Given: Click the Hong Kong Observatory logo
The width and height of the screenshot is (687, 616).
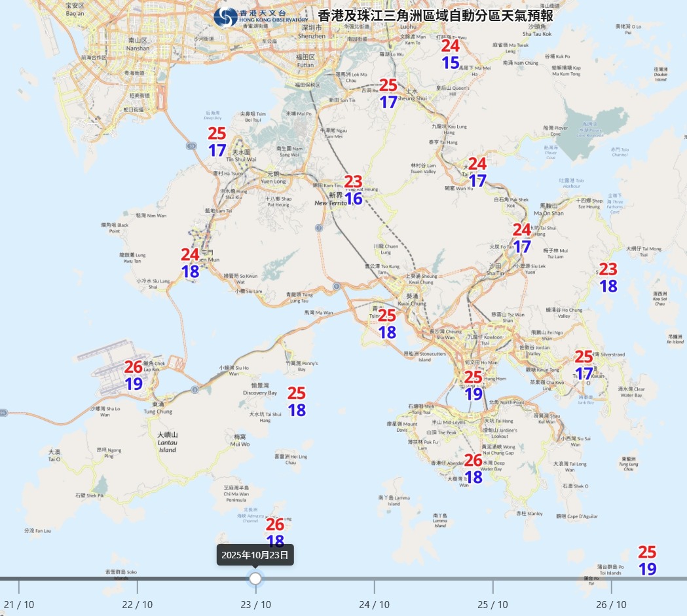Looking at the screenshot, I should coord(226,17).
